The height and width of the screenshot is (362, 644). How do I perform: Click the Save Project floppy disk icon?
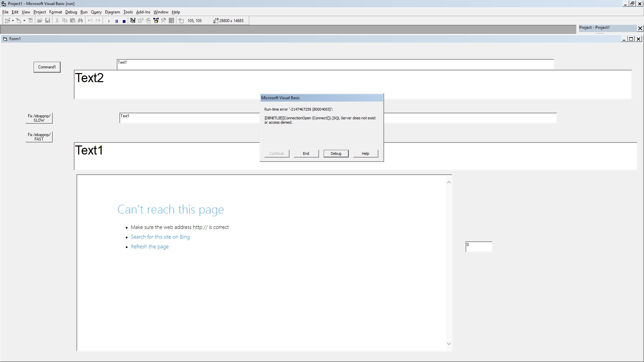tap(48, 20)
